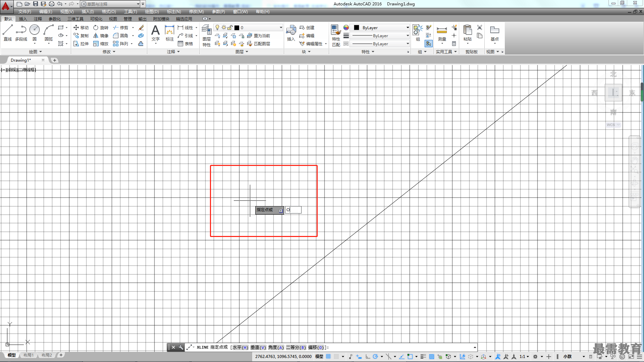Image resolution: width=644 pixels, height=362 pixels.
Task: Expand the Layers (图层) panel
Action: [x=242, y=52]
